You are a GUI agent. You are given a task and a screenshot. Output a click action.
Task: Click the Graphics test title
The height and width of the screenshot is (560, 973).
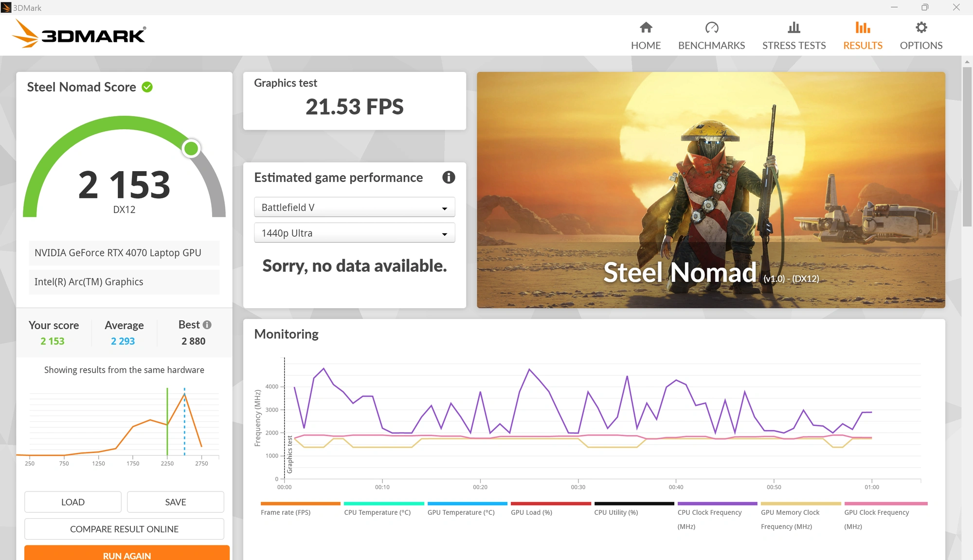point(286,83)
